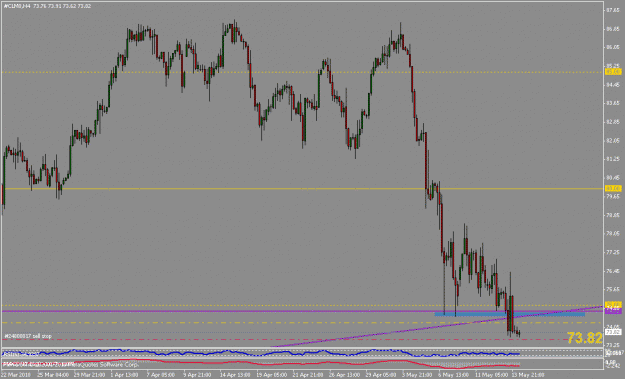Click the 73.25 price scale label
This screenshot has width=625, height=379.
pos(613,345)
